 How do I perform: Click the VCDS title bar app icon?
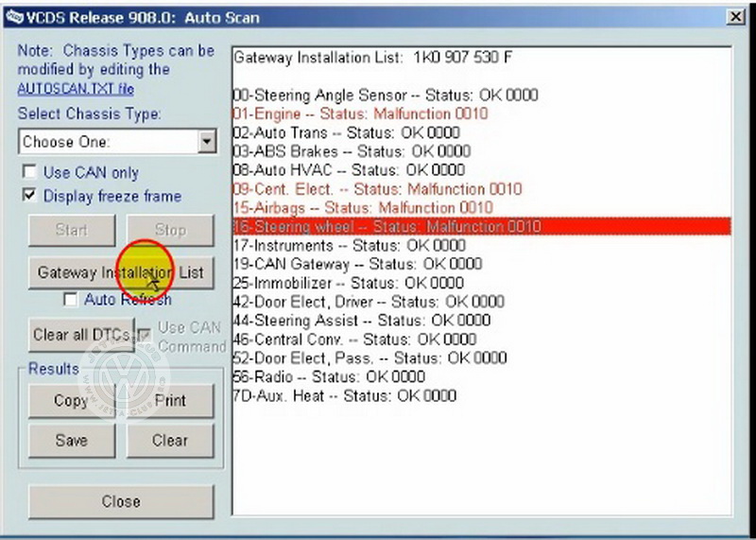(x=14, y=17)
